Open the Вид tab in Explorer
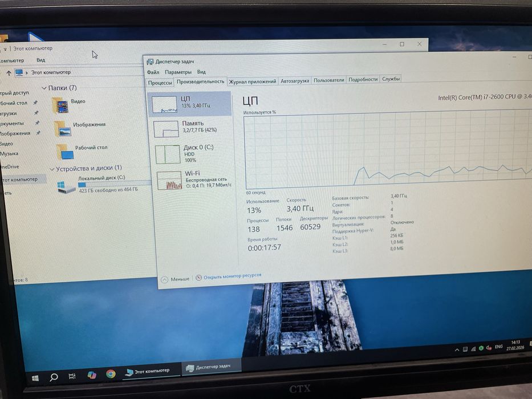532x399 pixels. pos(40,60)
